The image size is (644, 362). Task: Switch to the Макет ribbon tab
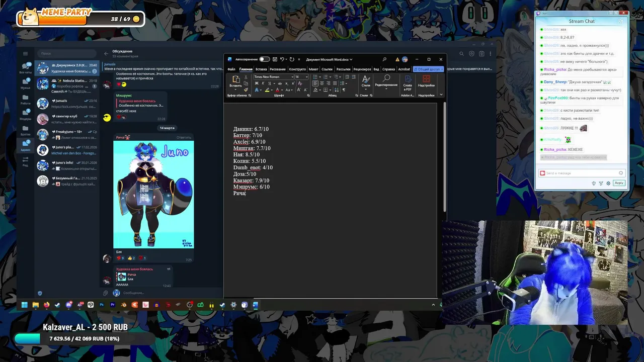313,69
